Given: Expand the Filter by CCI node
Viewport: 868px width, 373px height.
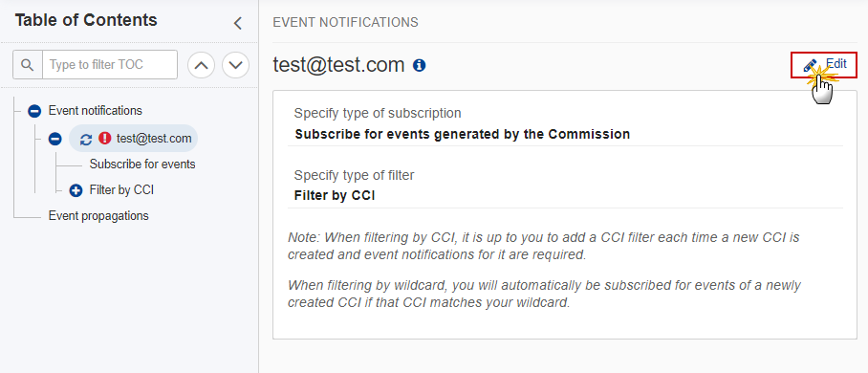Looking at the screenshot, I should coord(76,190).
